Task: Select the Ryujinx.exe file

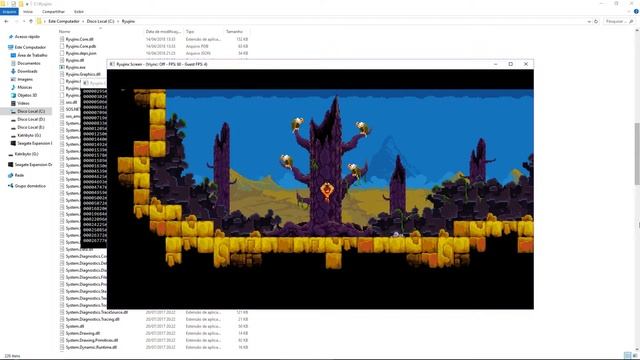Action: (76, 67)
